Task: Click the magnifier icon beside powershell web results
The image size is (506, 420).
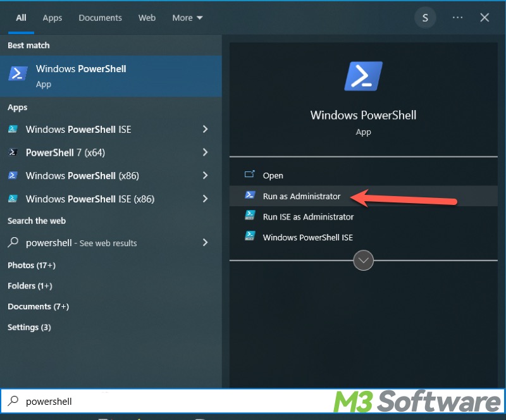Action: pos(13,242)
